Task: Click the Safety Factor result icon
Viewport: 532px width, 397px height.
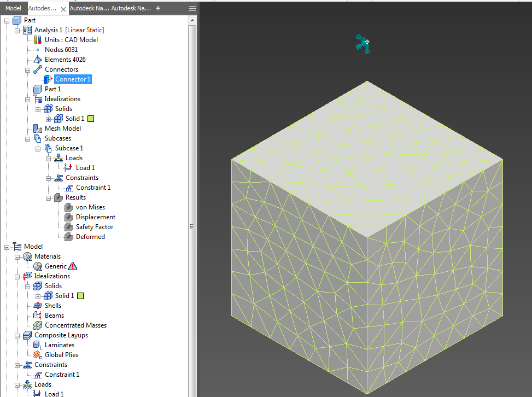Action: point(68,226)
